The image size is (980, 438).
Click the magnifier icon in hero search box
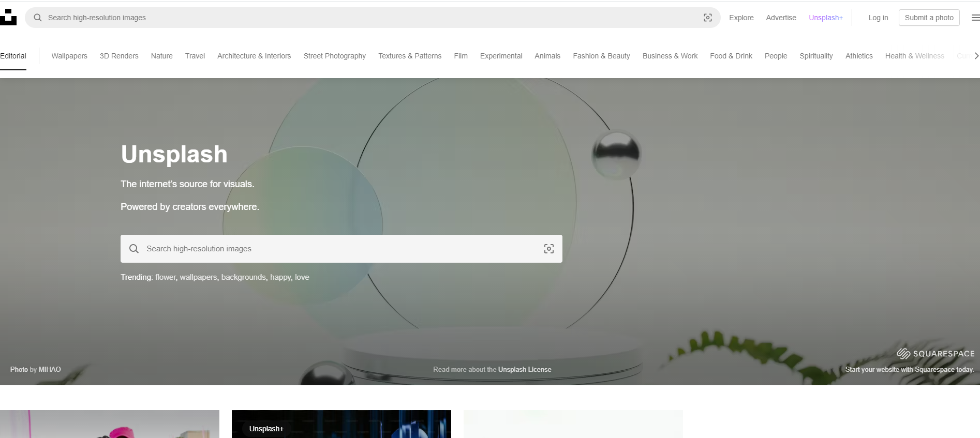(x=134, y=249)
